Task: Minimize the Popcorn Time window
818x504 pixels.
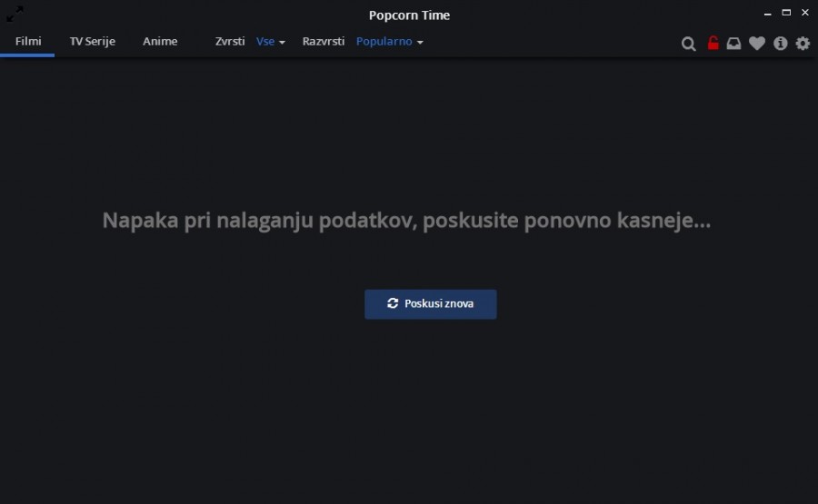Action: coord(769,13)
